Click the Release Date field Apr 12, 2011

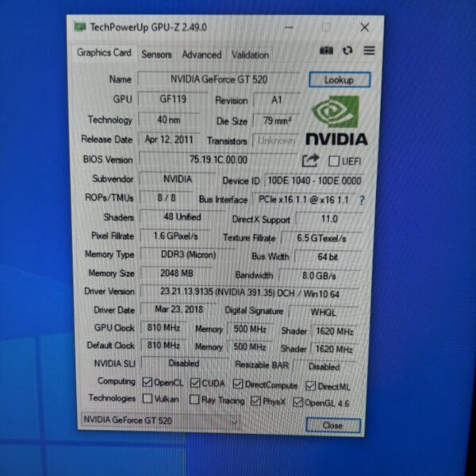click(169, 140)
